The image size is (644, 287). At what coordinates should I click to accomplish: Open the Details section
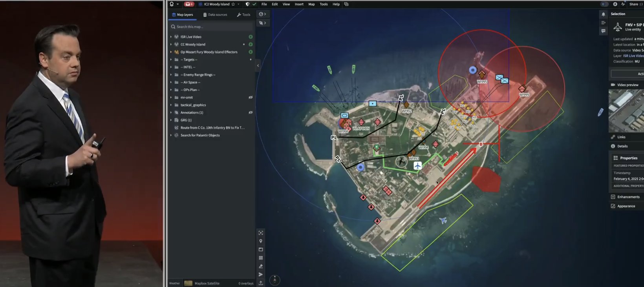(x=622, y=146)
